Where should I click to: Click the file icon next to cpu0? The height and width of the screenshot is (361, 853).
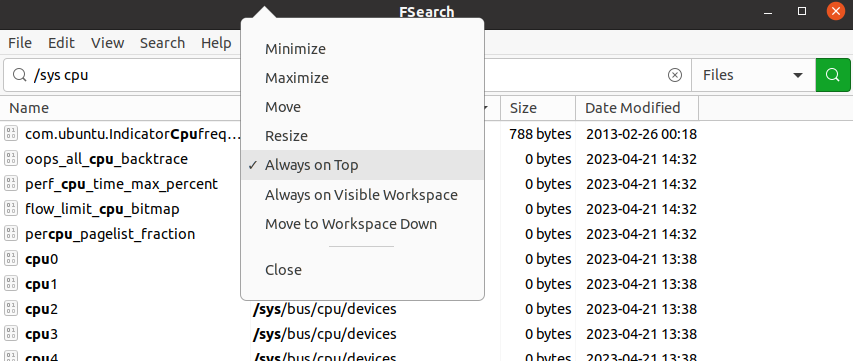(10, 259)
